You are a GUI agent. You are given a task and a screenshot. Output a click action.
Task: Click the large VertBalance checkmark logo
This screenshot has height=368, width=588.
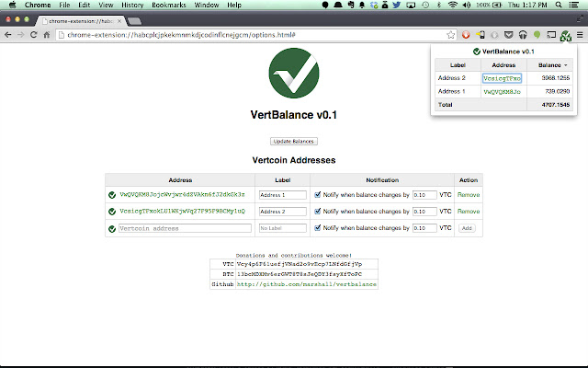tap(294, 73)
